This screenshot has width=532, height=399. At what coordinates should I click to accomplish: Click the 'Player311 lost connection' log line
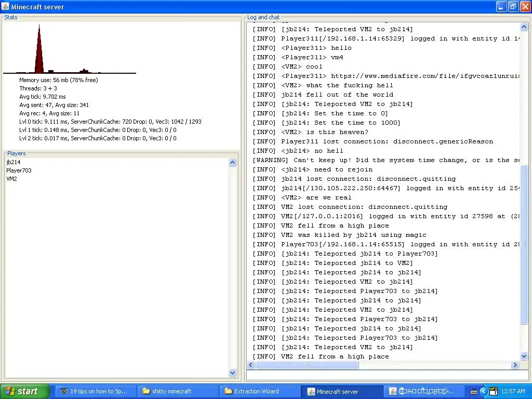(x=373, y=141)
